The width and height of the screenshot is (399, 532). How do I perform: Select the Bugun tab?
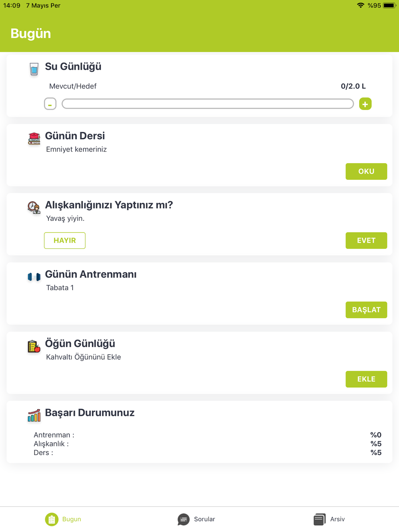(63, 519)
